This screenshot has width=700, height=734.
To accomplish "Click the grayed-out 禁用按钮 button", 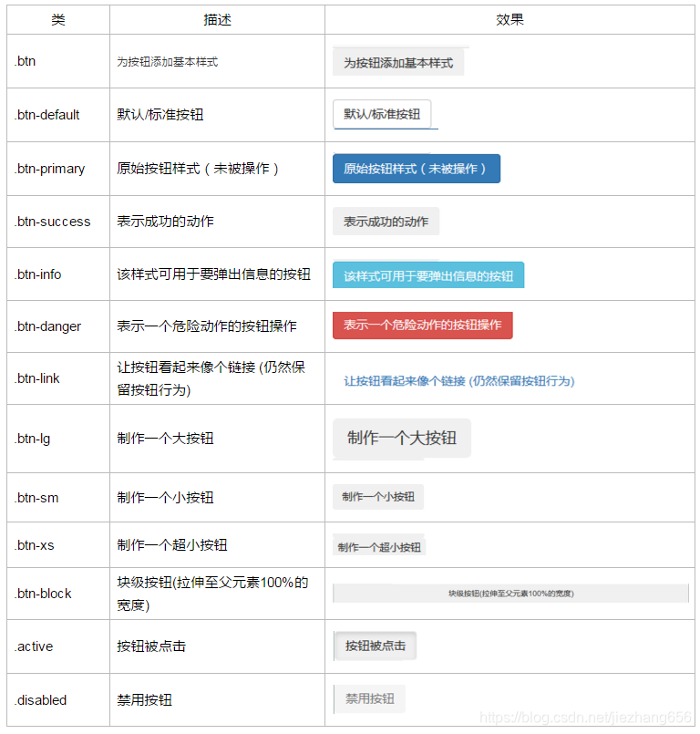I will point(370,698).
